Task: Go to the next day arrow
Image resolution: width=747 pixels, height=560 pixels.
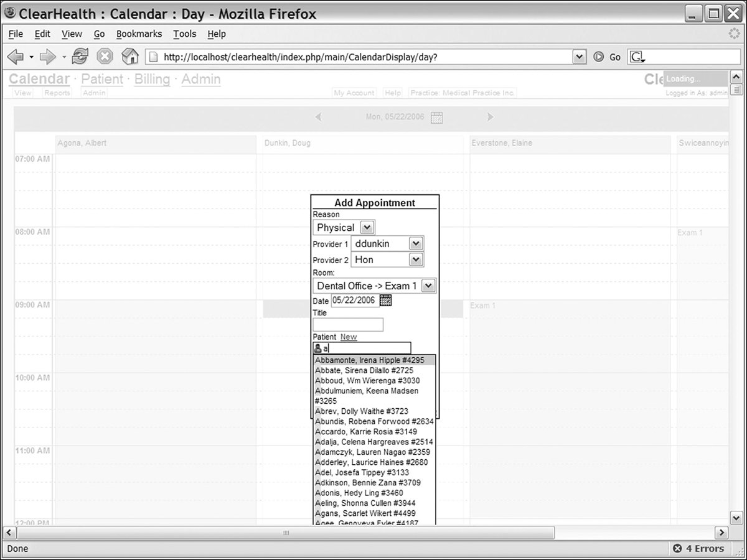Action: 490,117
